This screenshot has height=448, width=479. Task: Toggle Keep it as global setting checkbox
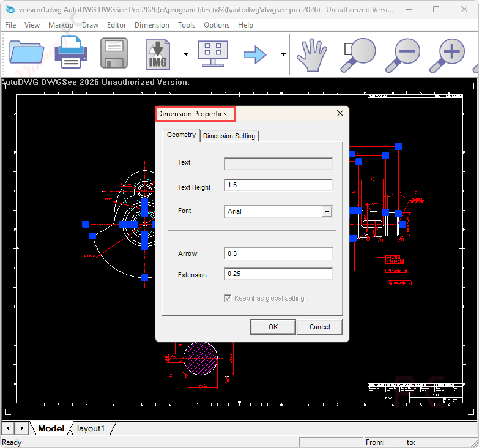pos(228,298)
